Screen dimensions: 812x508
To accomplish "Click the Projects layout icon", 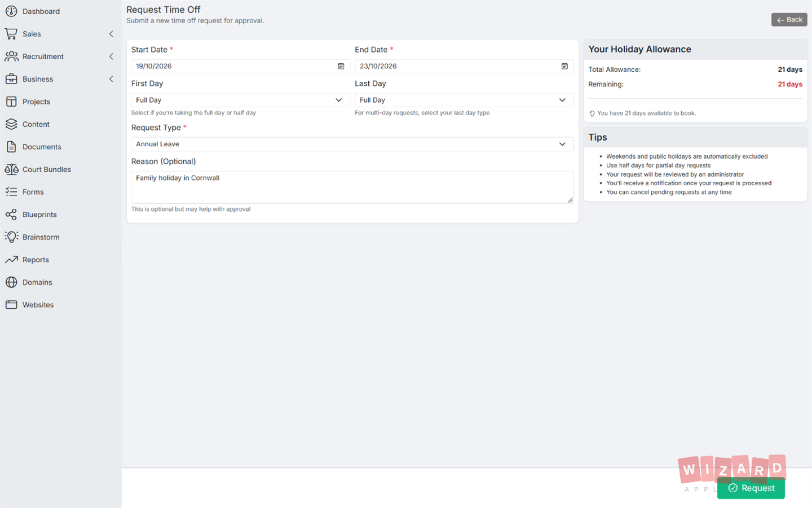I will click(11, 102).
